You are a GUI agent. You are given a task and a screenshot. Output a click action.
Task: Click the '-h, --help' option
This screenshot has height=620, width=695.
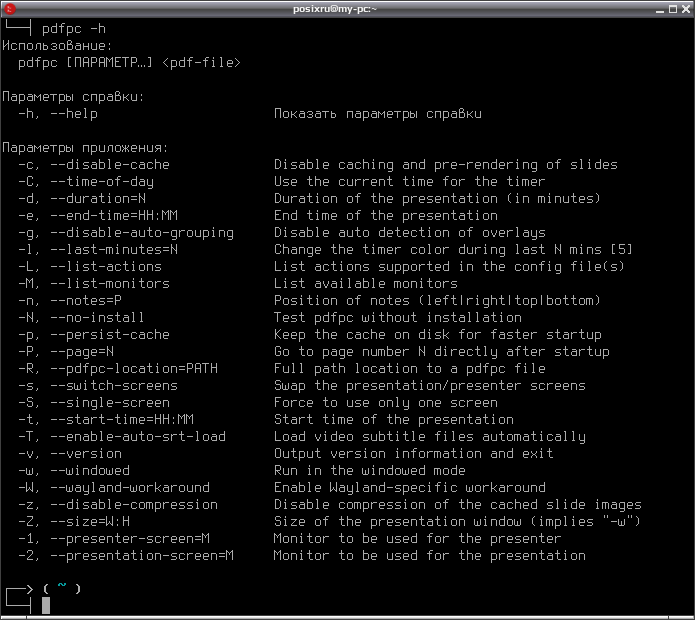pyautogui.click(x=58, y=114)
